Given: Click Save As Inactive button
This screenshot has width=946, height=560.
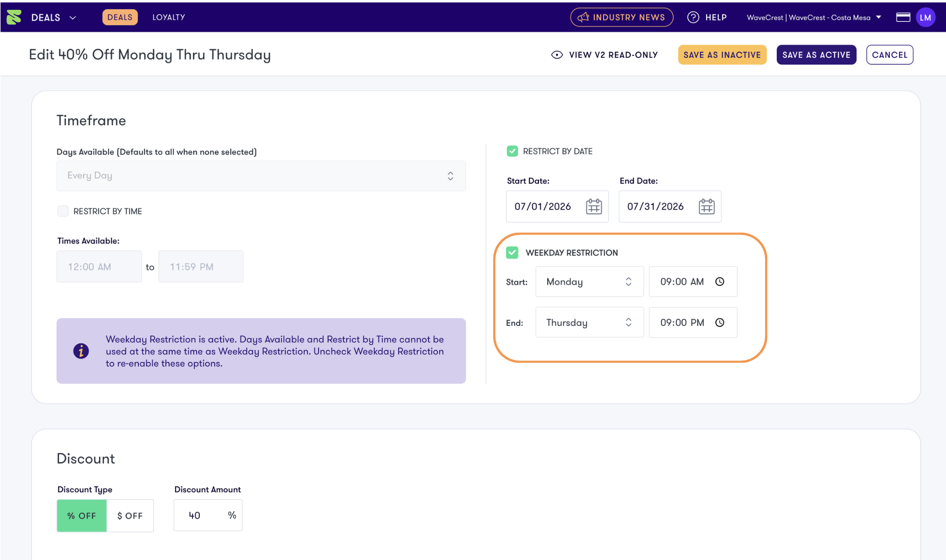Looking at the screenshot, I should pos(722,55).
